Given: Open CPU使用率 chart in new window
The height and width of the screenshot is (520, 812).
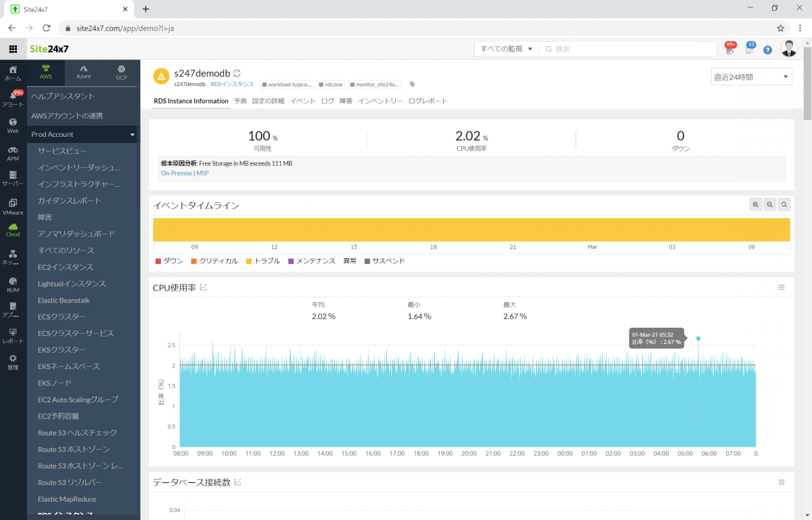Looking at the screenshot, I should pos(204,288).
